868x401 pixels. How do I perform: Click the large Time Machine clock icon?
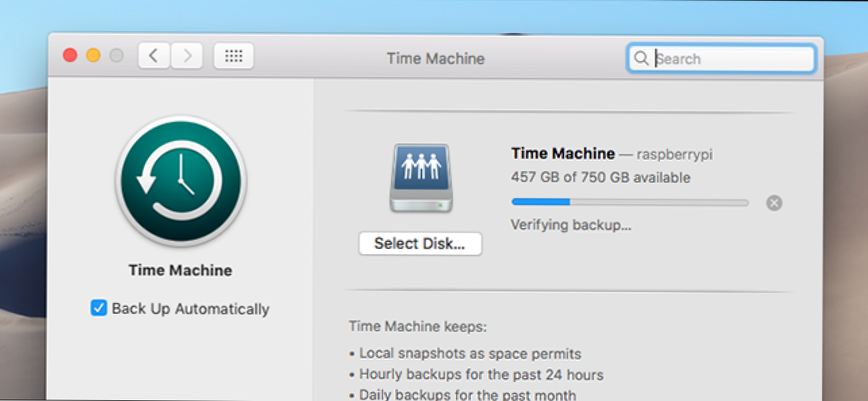pyautogui.click(x=180, y=181)
